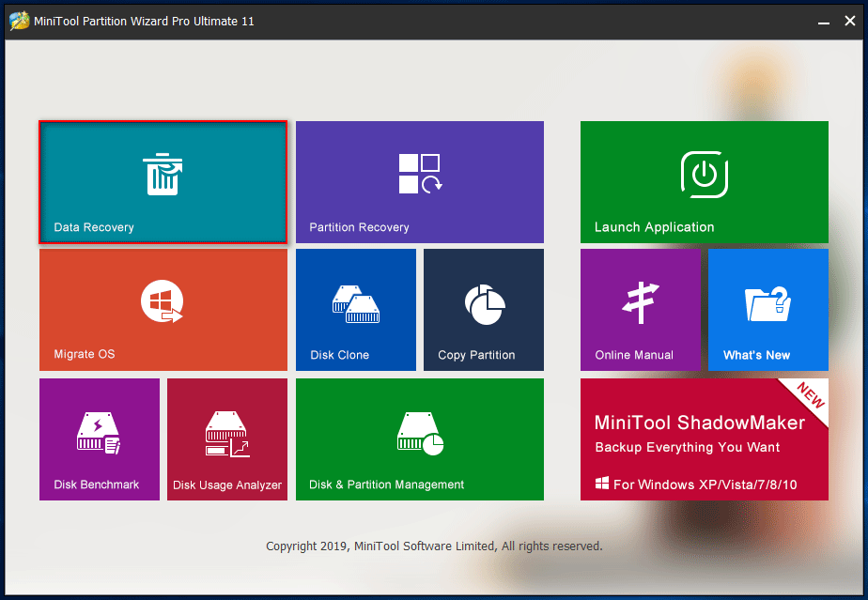
Task: Choose the Copy Partition label
Action: (476, 355)
